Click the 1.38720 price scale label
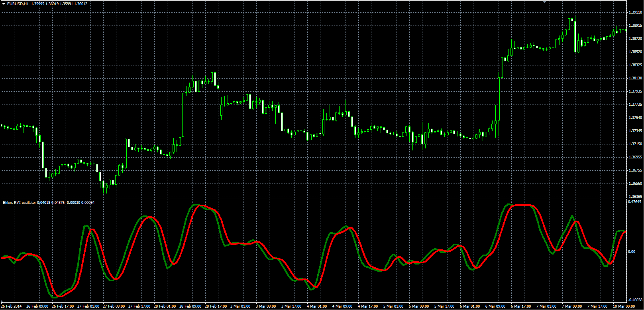This screenshot has height=310, width=644. click(635, 39)
